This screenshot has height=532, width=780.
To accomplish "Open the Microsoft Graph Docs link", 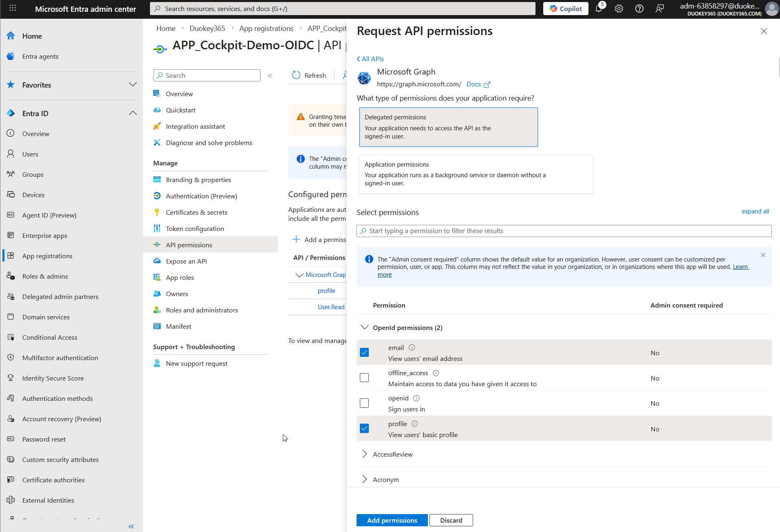I will point(478,84).
